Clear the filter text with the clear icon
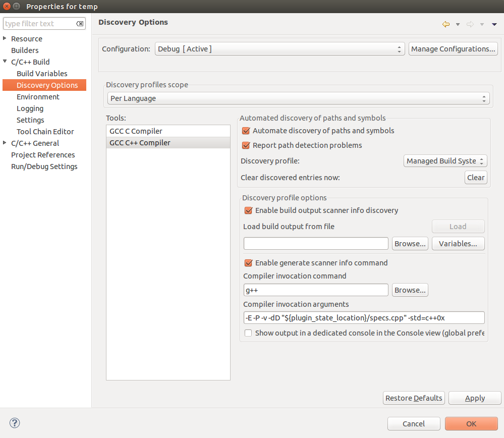This screenshot has width=504, height=438. [80, 24]
